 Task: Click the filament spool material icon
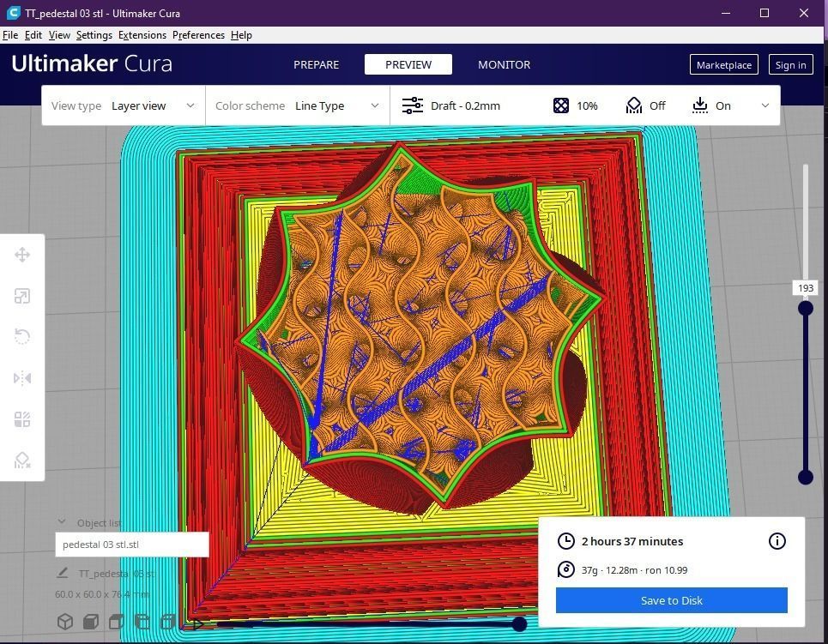[566, 569]
